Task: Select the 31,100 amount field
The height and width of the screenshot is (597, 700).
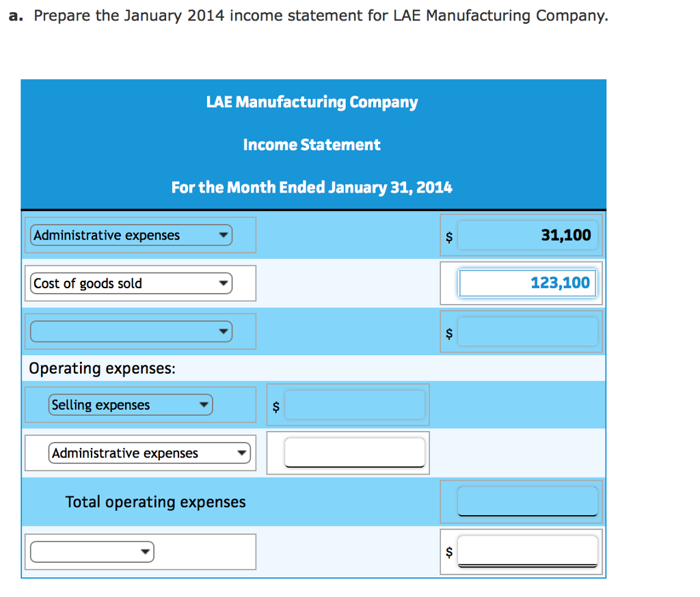Action: click(x=528, y=234)
